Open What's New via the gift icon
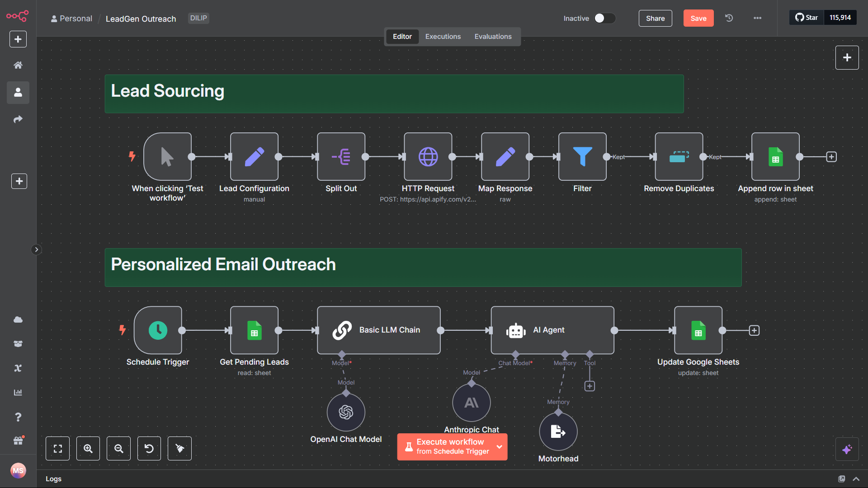The height and width of the screenshot is (488, 868). click(18, 441)
